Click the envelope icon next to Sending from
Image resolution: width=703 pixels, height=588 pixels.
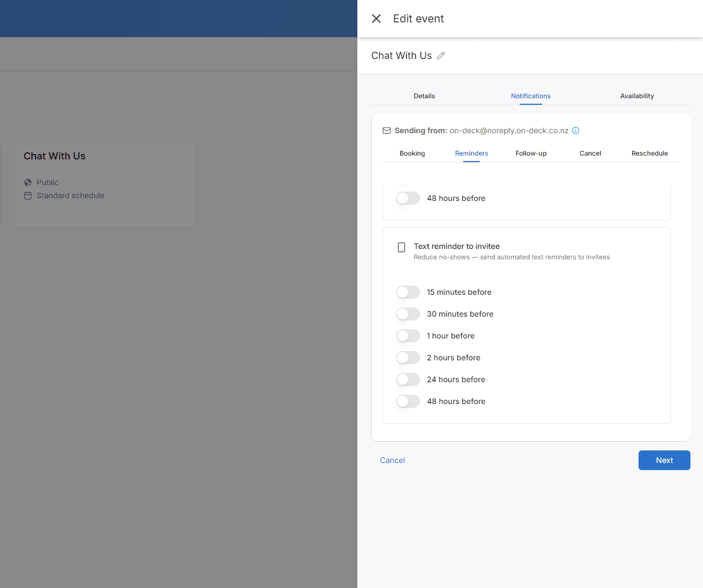pos(387,130)
